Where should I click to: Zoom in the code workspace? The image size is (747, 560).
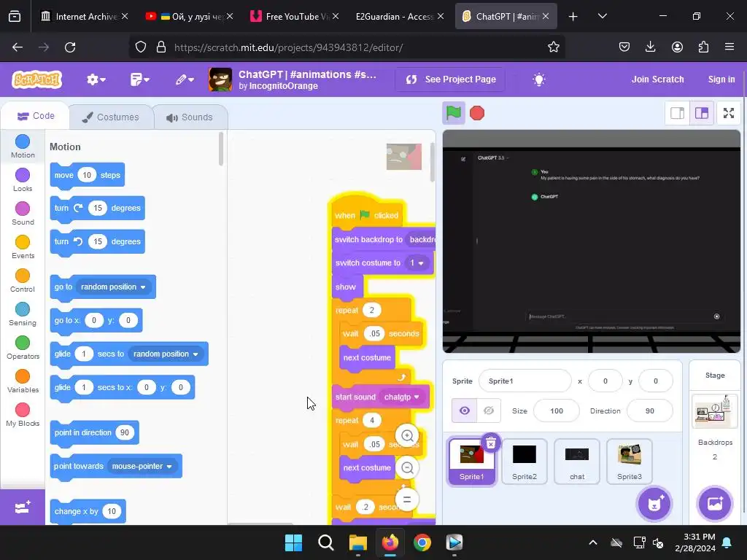pos(407,435)
